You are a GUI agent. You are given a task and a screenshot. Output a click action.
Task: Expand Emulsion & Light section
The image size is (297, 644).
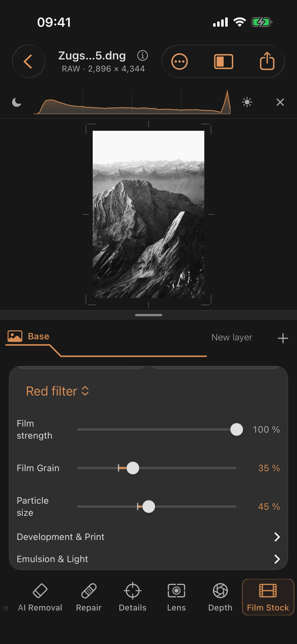148,559
